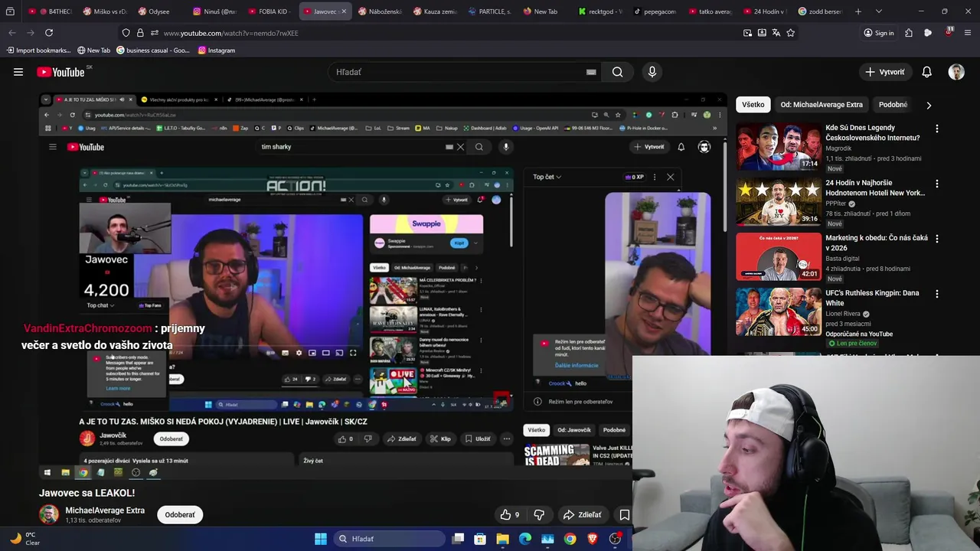This screenshot has width=980, height=551.
Task: Show more filter chips with the arrow
Action: pyautogui.click(x=929, y=105)
